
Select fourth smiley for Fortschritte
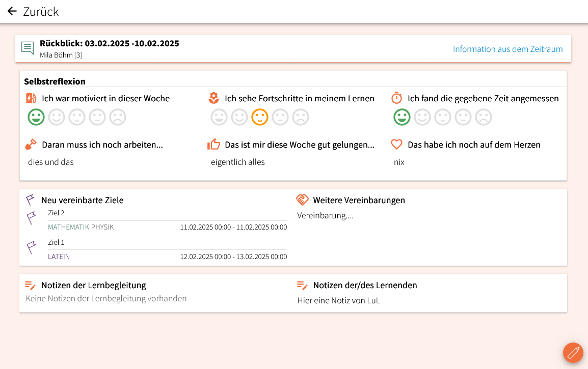click(x=280, y=117)
